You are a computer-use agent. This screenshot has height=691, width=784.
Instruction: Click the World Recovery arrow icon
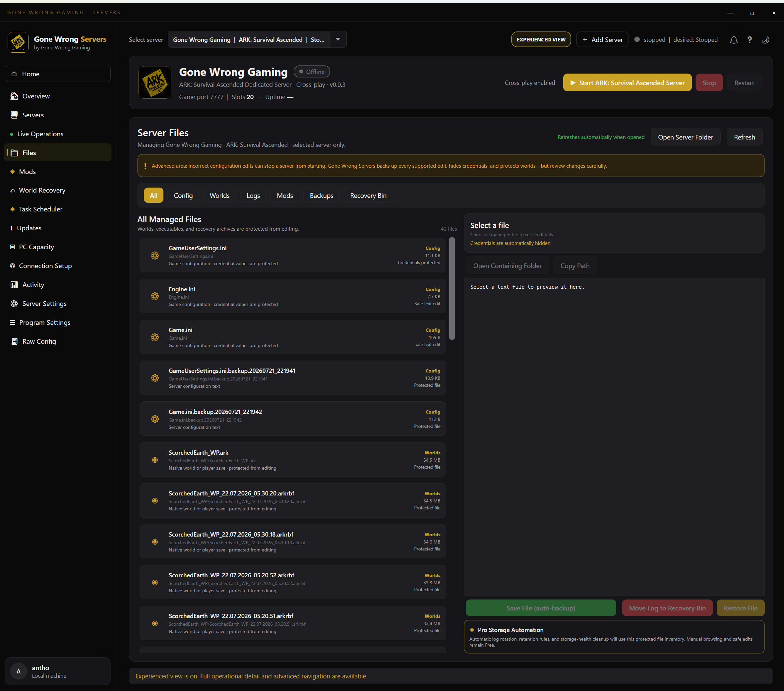click(x=13, y=190)
